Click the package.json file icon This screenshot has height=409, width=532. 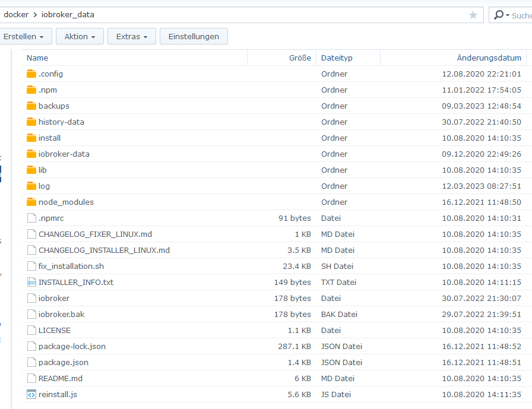click(x=31, y=362)
